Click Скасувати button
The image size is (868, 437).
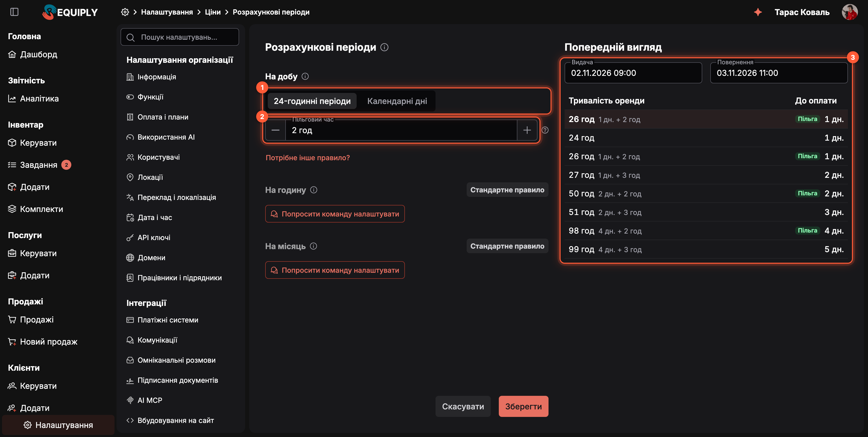coord(463,406)
